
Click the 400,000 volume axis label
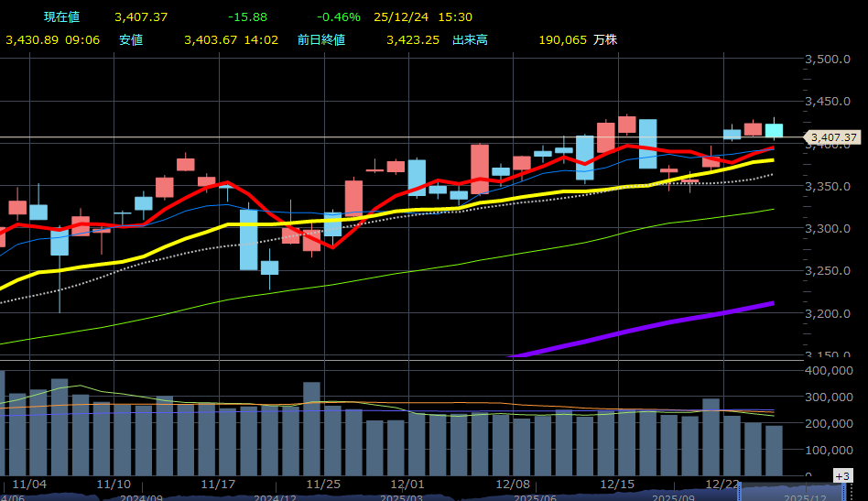828,370
